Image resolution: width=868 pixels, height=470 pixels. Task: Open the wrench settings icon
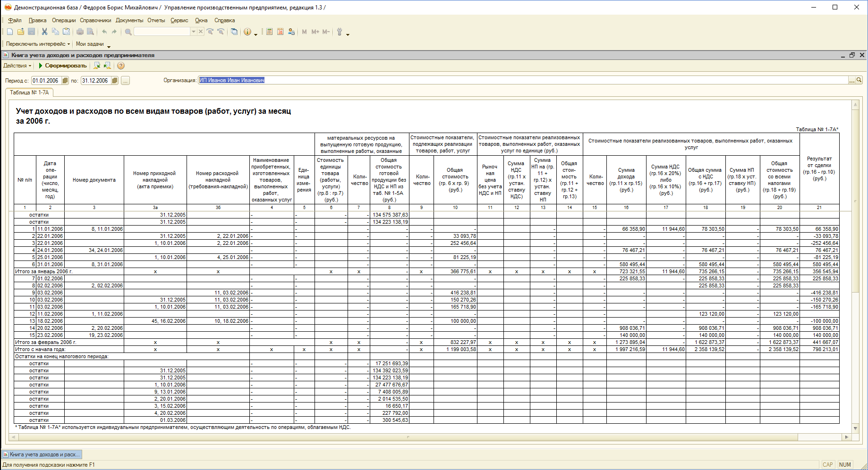340,32
